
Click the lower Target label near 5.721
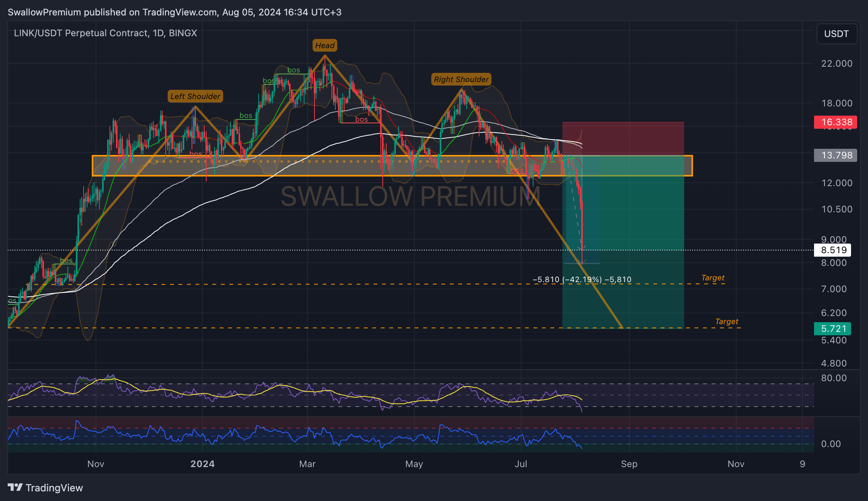point(727,321)
